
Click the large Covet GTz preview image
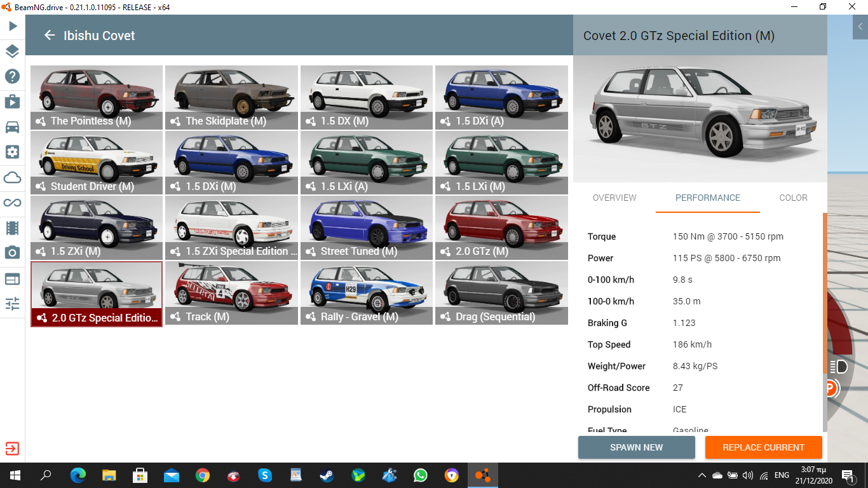pyautogui.click(x=700, y=119)
